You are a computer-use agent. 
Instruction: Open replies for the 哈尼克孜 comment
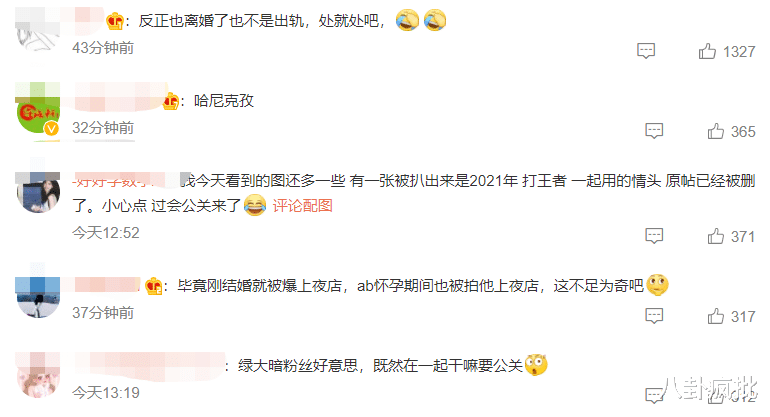pyautogui.click(x=654, y=131)
